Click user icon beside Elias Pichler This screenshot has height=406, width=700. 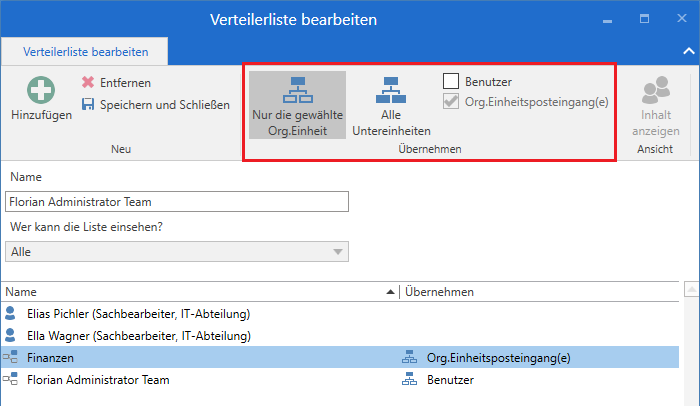tap(11, 313)
